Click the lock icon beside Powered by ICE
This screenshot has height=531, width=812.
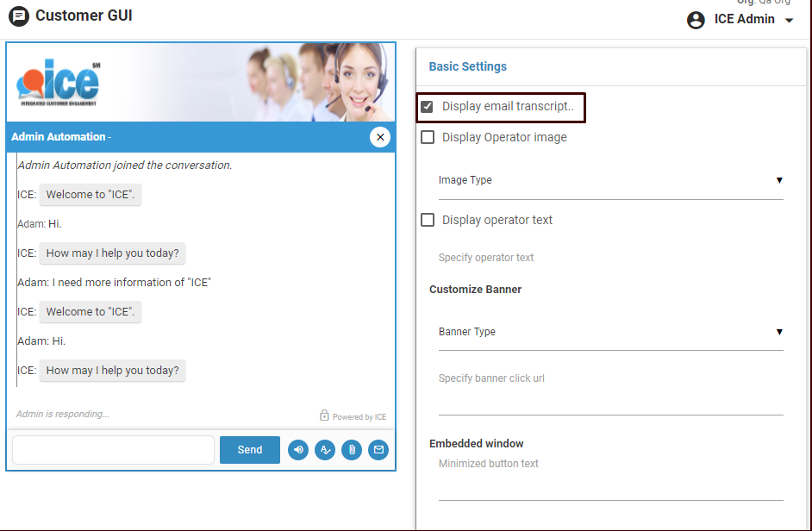point(324,415)
